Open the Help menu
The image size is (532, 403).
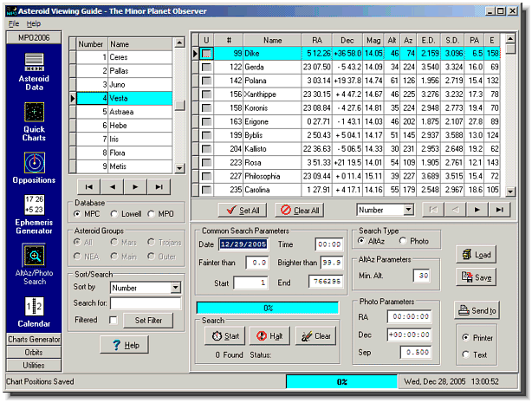tap(34, 23)
